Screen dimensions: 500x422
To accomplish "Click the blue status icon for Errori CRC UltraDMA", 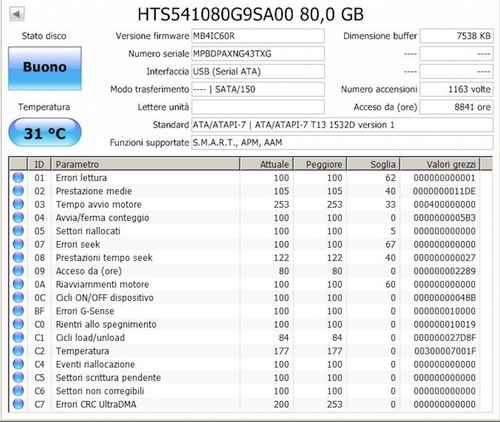I will point(18,404).
